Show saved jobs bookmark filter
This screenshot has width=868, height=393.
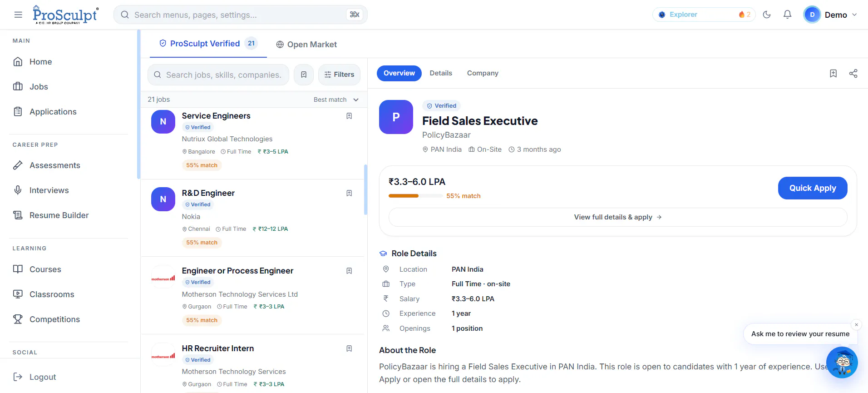304,75
